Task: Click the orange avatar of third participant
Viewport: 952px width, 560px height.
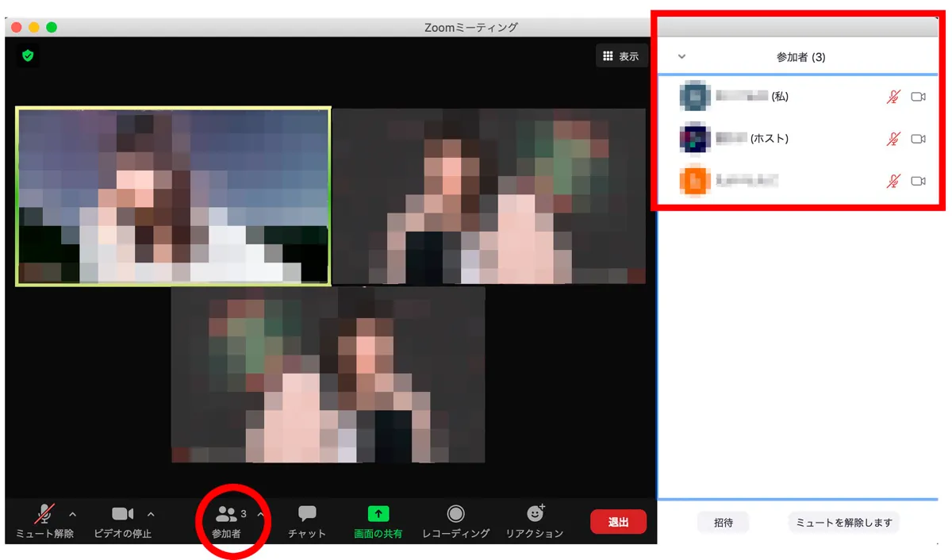Action: 694,181
